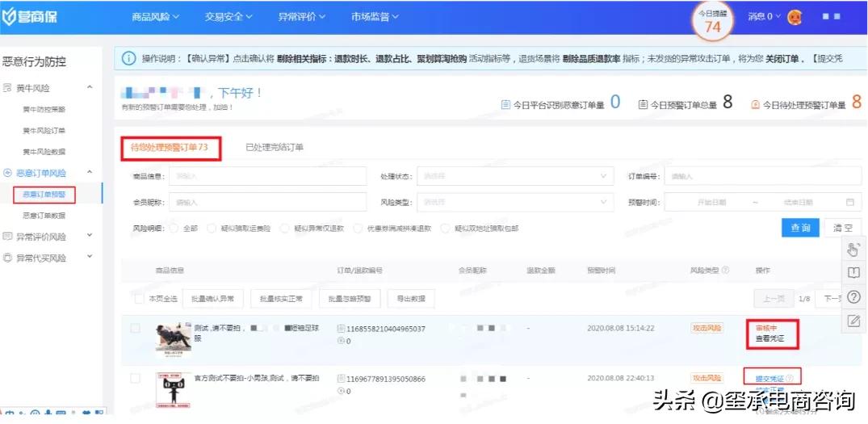Focus the 会员昵称 input field
Viewport: 868px width, 424px height.
click(x=268, y=202)
